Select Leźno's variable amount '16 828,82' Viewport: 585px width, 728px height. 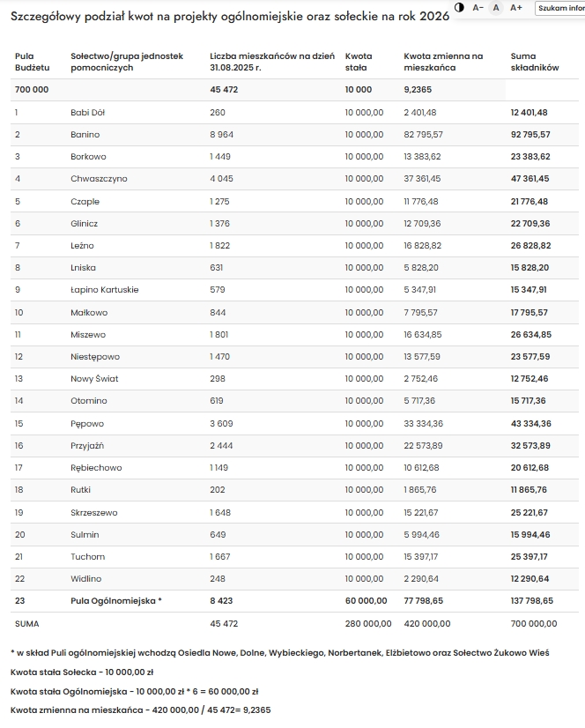(x=423, y=246)
